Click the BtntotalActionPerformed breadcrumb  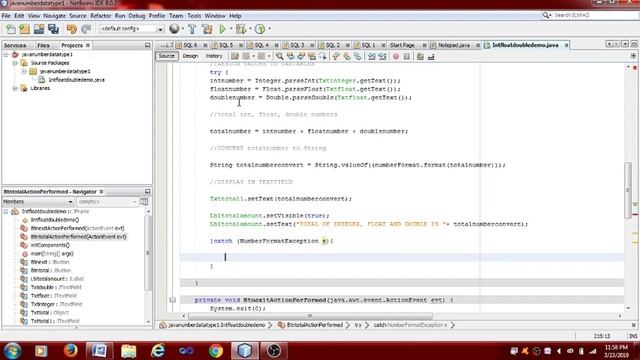point(315,325)
